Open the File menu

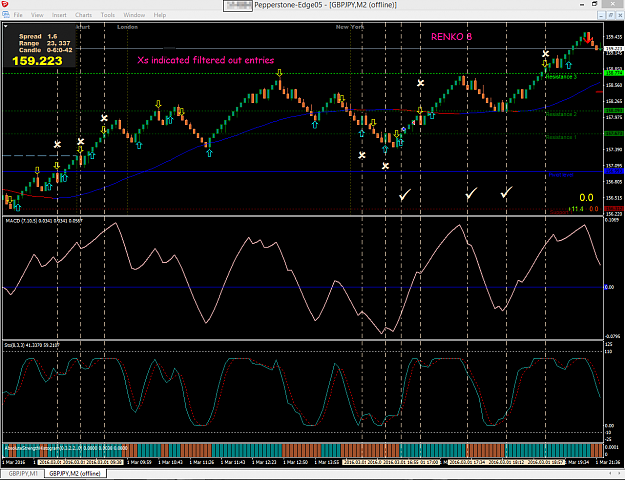point(18,15)
